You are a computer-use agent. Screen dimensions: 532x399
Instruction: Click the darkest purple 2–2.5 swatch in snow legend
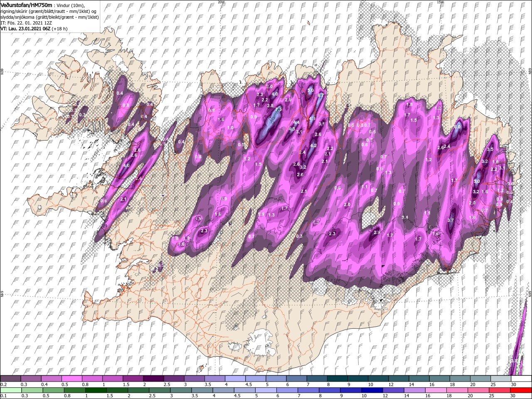[x=153, y=379]
